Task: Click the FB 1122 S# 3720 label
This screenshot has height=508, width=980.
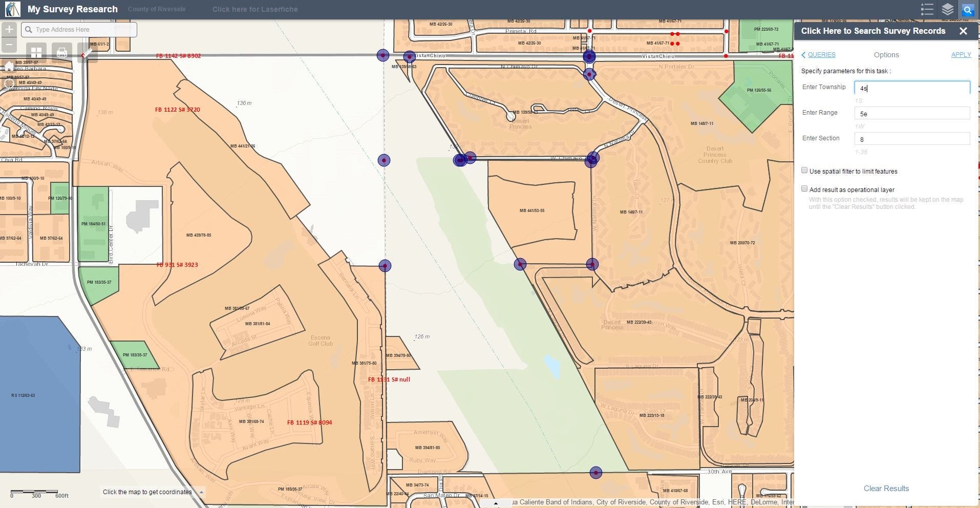Action: (x=178, y=110)
